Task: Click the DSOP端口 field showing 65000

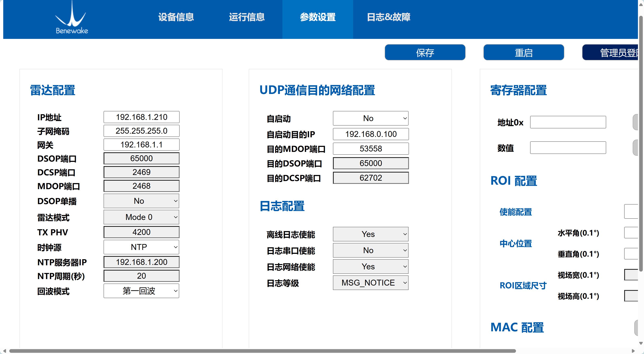Action: tap(142, 158)
